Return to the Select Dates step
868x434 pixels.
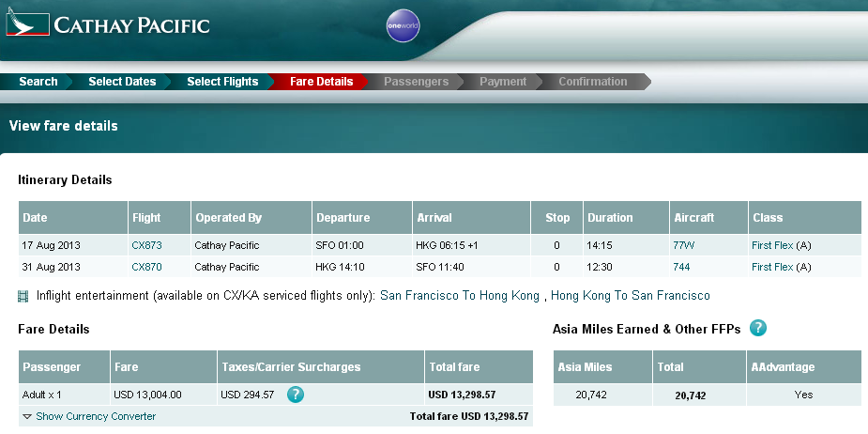click(x=122, y=82)
